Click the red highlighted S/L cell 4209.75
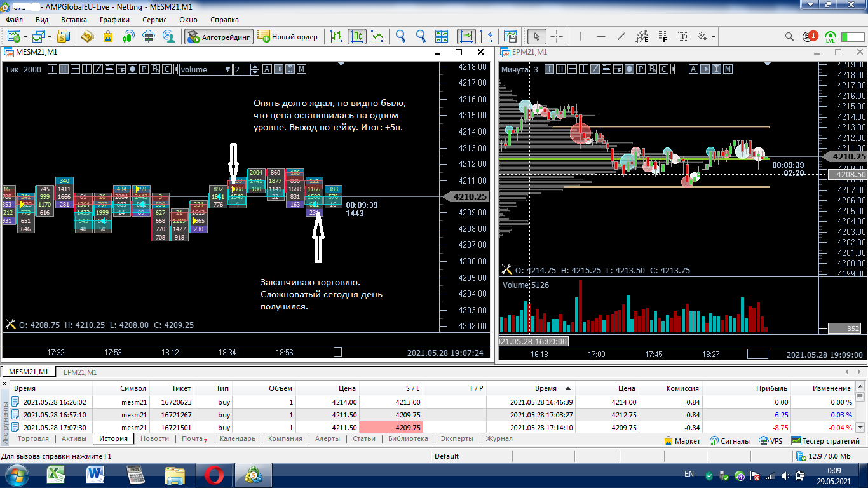 pos(391,428)
